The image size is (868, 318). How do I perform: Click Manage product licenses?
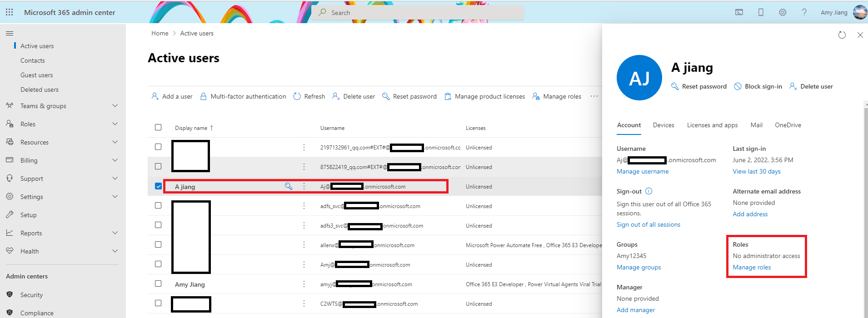484,96
